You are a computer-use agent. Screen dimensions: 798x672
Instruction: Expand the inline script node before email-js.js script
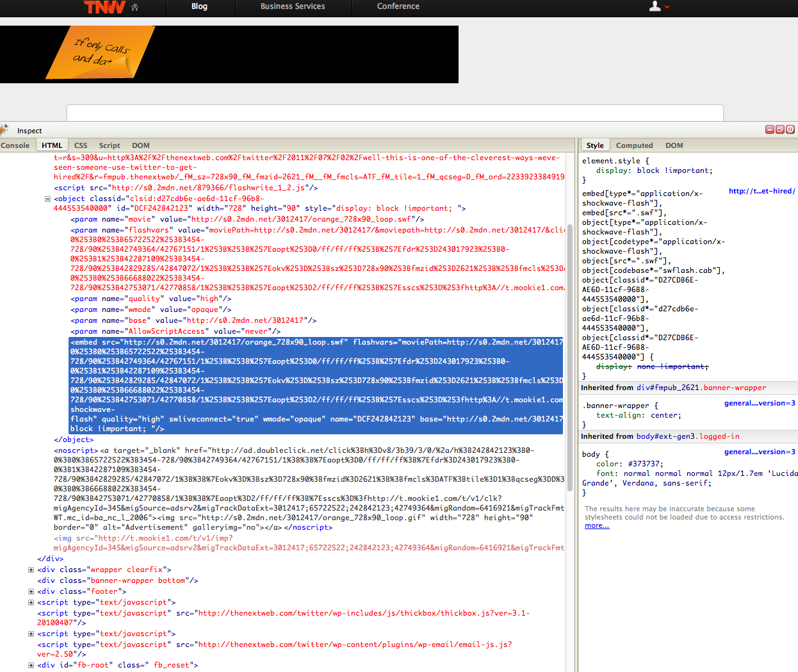tap(31, 634)
